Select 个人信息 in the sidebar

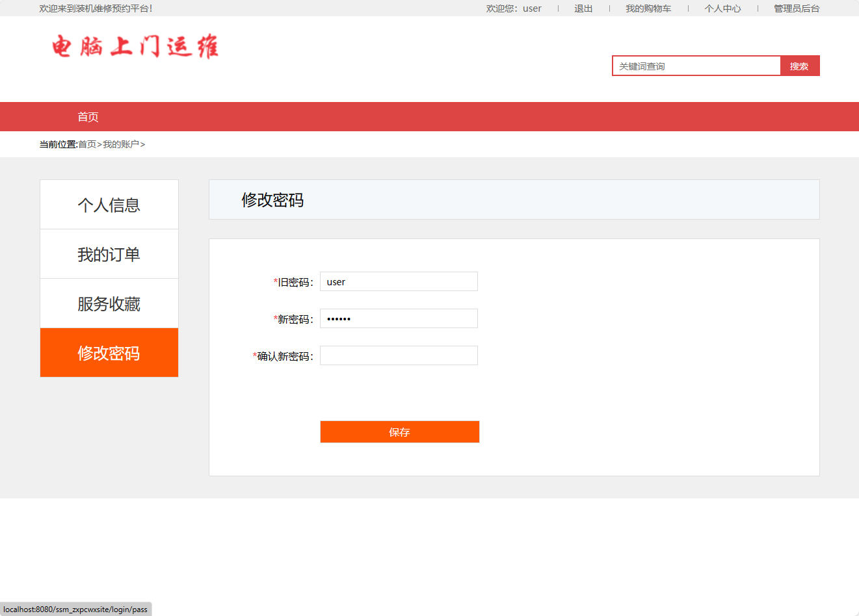pyautogui.click(x=109, y=204)
